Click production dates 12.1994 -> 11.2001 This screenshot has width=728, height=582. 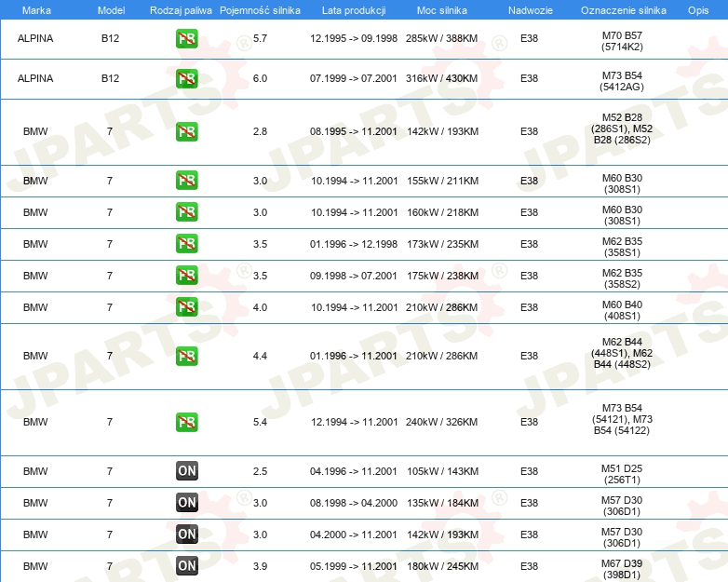[x=355, y=422]
